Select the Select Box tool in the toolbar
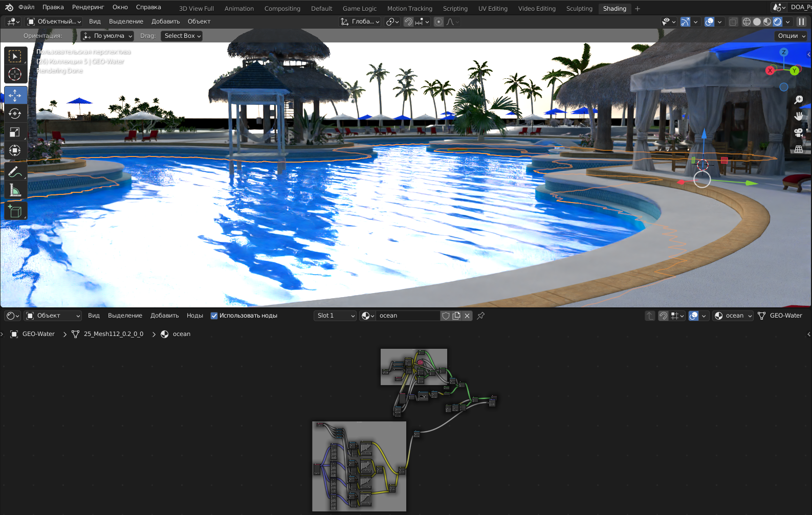The image size is (812, 515). (x=15, y=56)
